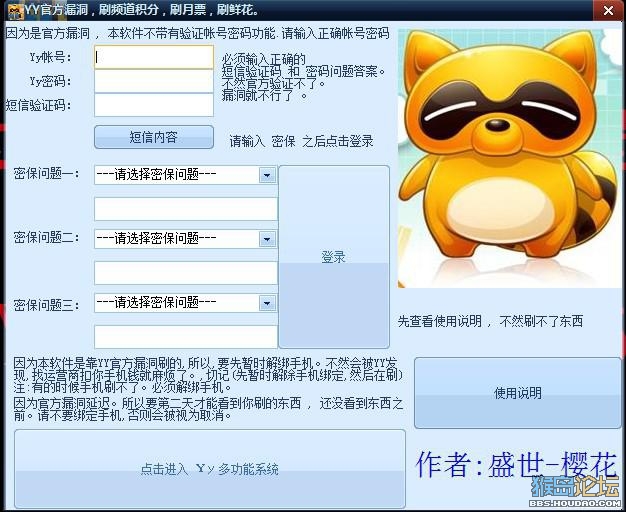Image resolution: width=626 pixels, height=512 pixels.
Task: Click the 短信验证码 input field
Action: pyautogui.click(x=154, y=105)
